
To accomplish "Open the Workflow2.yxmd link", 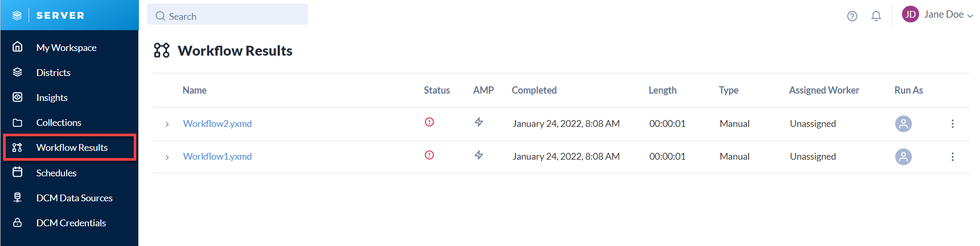I will click(217, 124).
